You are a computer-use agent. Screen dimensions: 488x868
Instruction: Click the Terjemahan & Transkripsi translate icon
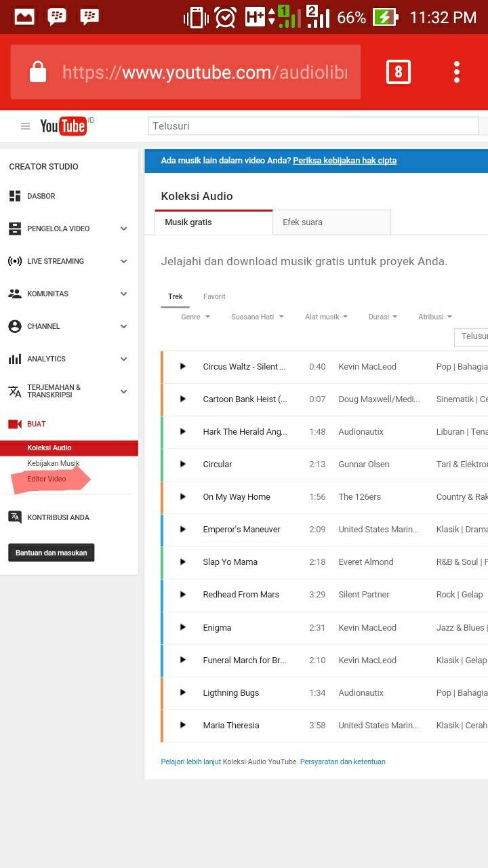[15, 391]
